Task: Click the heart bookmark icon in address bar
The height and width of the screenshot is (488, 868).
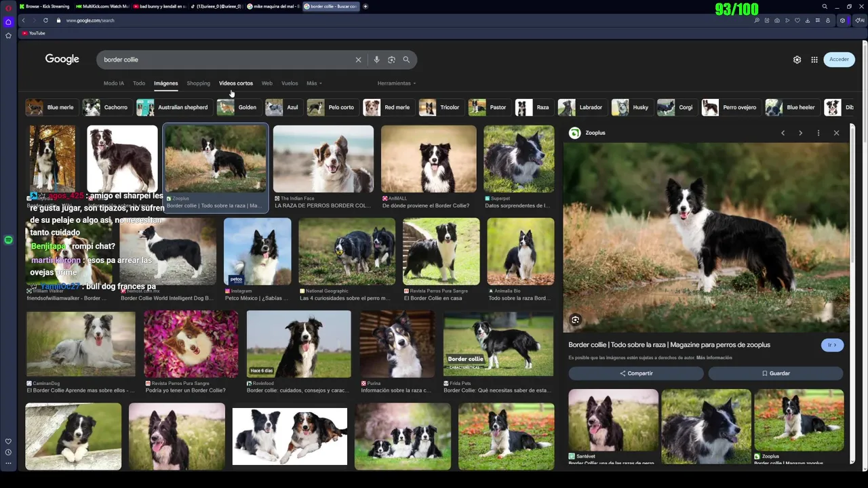Action: pyautogui.click(x=797, y=20)
